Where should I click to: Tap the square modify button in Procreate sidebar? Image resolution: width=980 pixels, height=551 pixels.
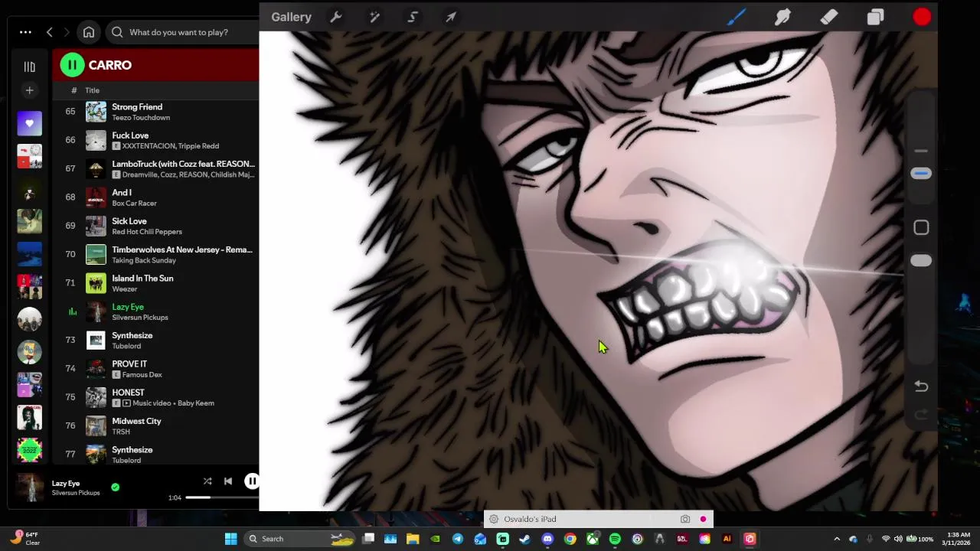[x=921, y=227]
